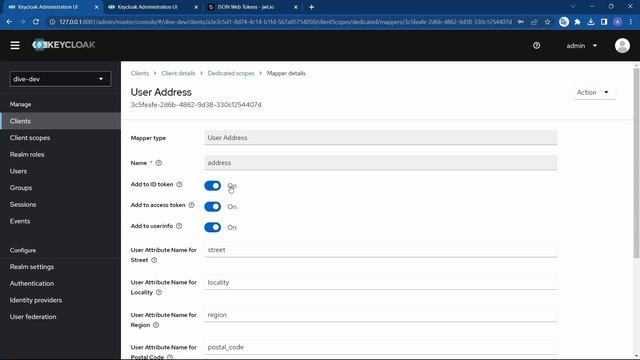Switch to the second Keycloak Administration UI tab
The image size is (640, 360).
(153, 7)
